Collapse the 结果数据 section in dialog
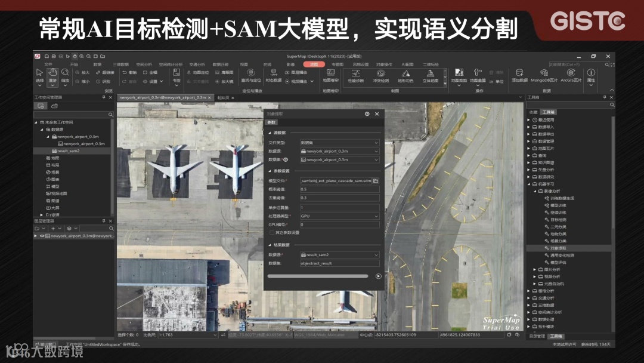 coord(270,245)
